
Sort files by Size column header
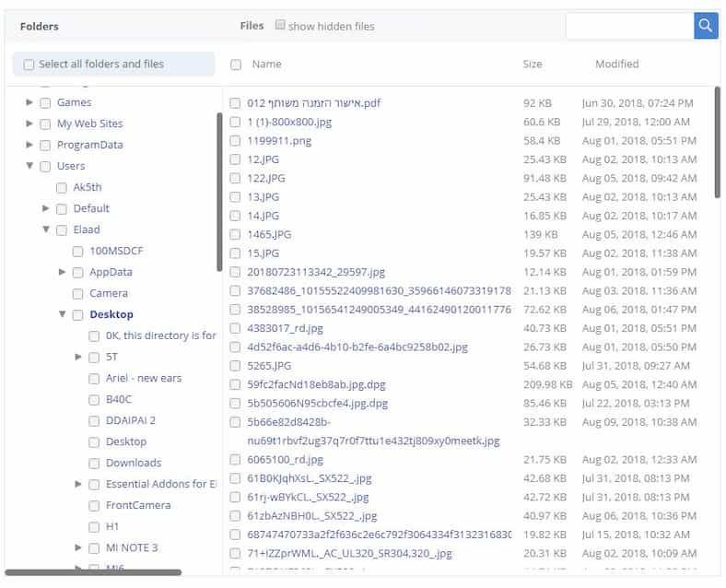tap(533, 65)
